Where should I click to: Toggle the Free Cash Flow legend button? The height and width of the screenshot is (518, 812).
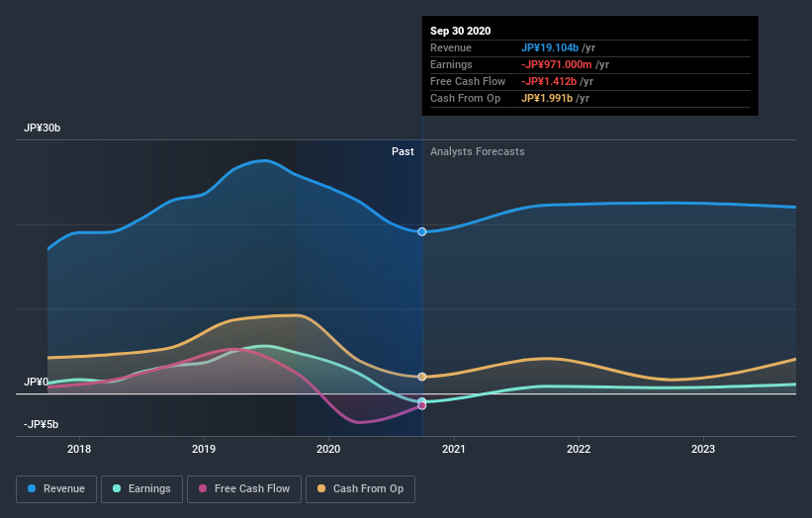tap(244, 489)
